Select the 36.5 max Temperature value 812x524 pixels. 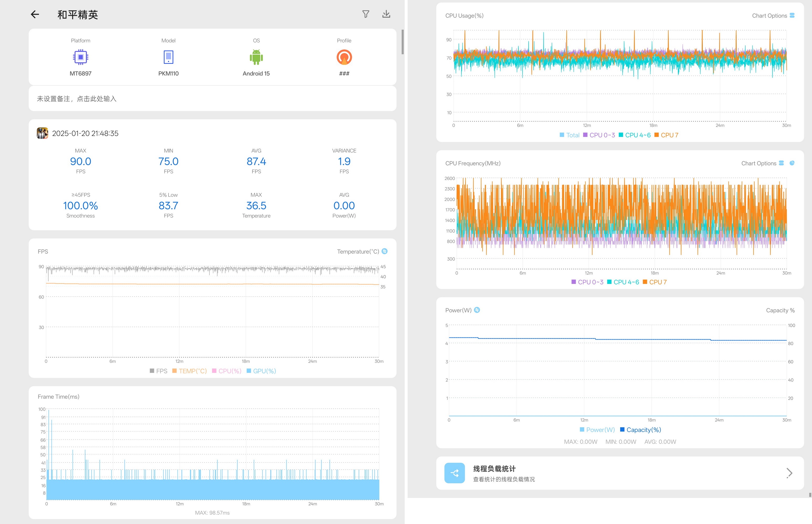(x=256, y=205)
